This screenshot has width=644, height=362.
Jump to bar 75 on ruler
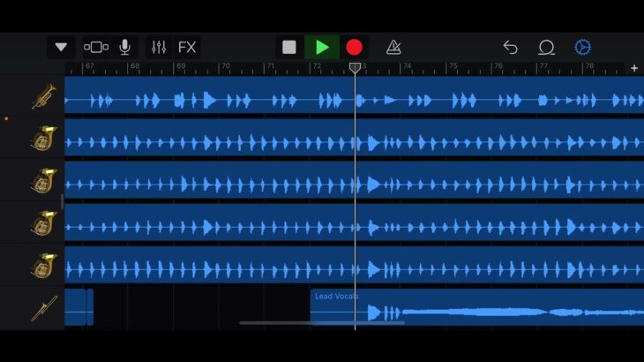click(x=453, y=66)
